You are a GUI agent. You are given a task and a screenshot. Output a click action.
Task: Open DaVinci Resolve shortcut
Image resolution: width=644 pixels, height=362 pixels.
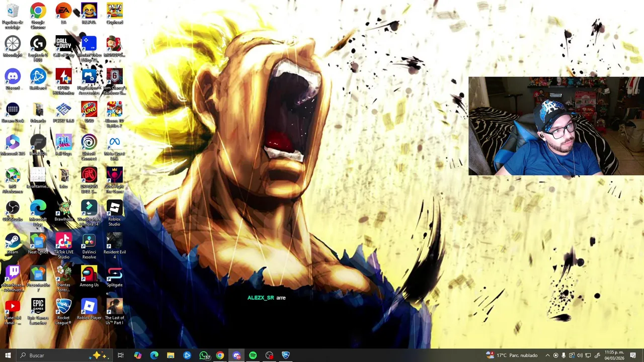(x=89, y=246)
